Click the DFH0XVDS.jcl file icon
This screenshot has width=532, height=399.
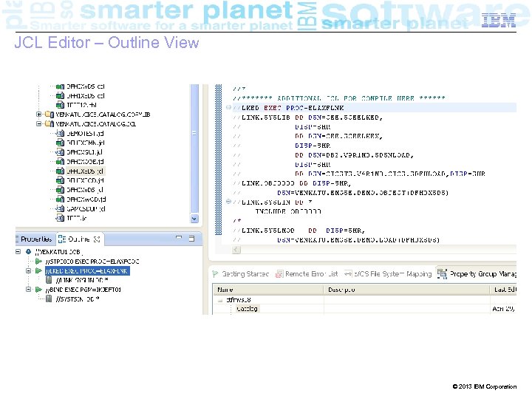[x=60, y=190]
